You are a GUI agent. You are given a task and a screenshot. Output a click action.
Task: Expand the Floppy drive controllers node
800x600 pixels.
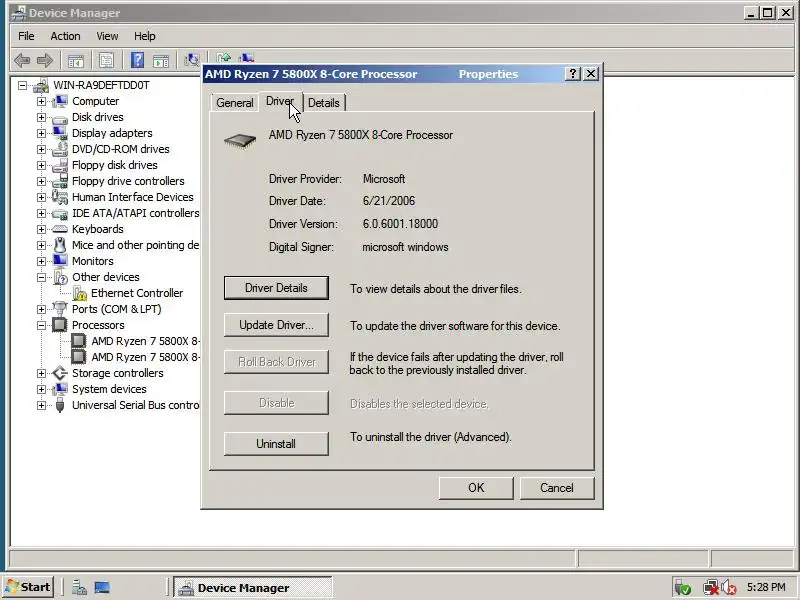pos(41,181)
